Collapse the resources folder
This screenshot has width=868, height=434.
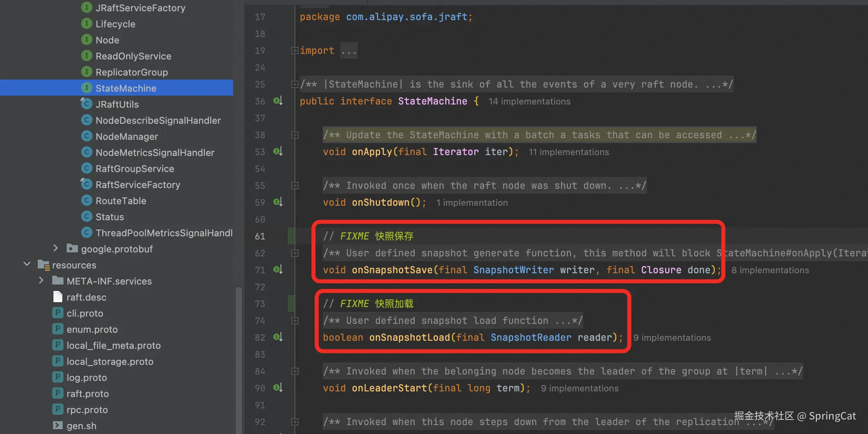pyautogui.click(x=27, y=264)
